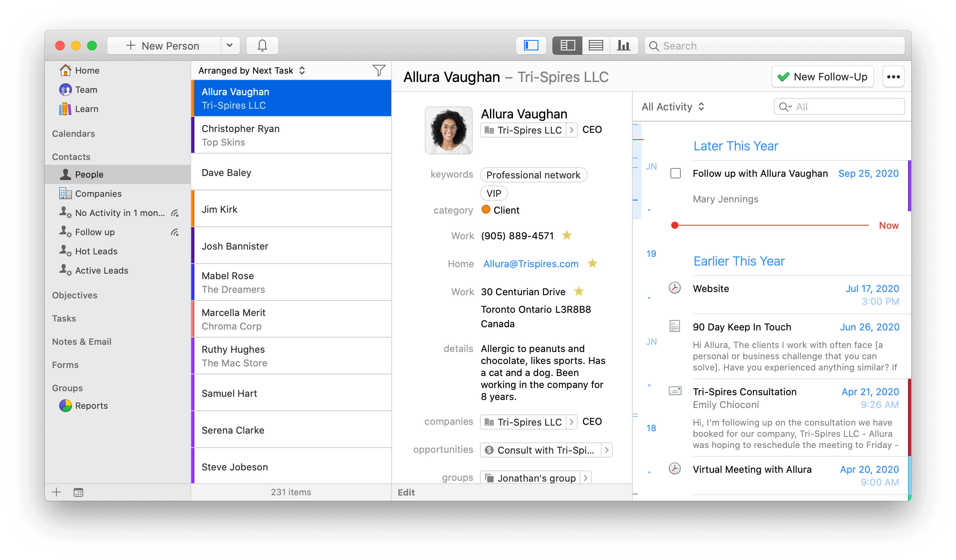Click the orange Client category dot
Viewport: 956px width, 560px height.
click(x=486, y=210)
